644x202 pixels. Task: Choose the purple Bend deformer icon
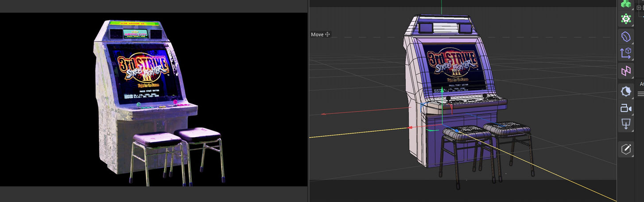625,36
